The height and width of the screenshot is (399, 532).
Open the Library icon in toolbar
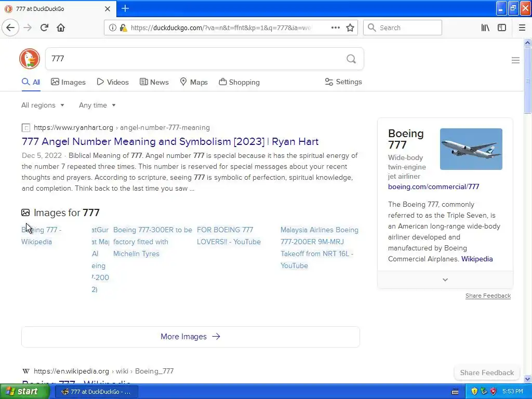pyautogui.click(x=485, y=28)
